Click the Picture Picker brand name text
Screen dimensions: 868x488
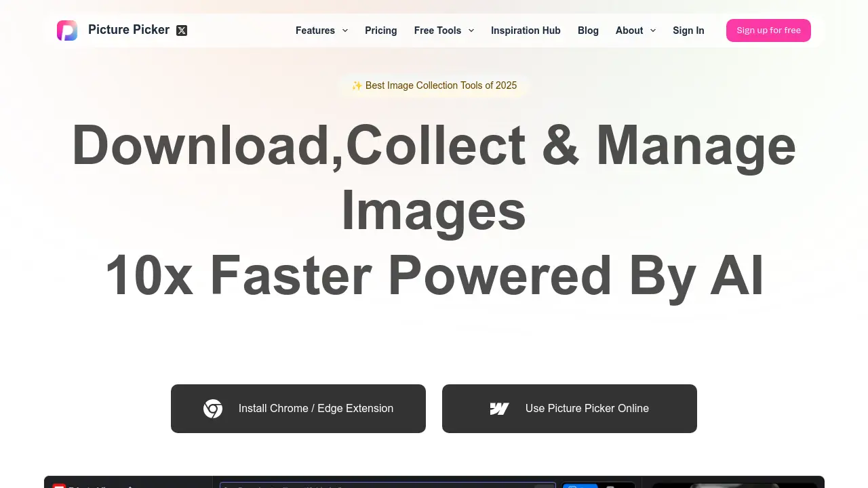(129, 30)
